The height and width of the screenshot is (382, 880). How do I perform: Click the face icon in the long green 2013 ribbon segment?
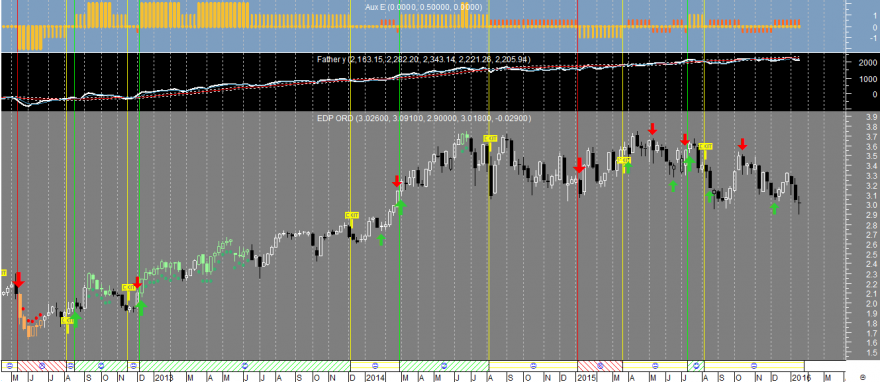pyautogui.click(x=245, y=365)
